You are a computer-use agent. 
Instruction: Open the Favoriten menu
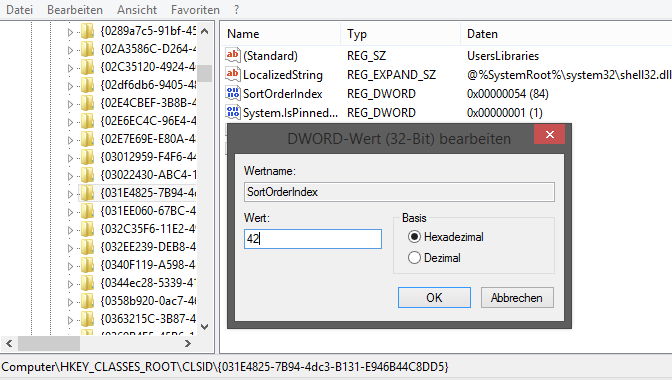coord(195,9)
